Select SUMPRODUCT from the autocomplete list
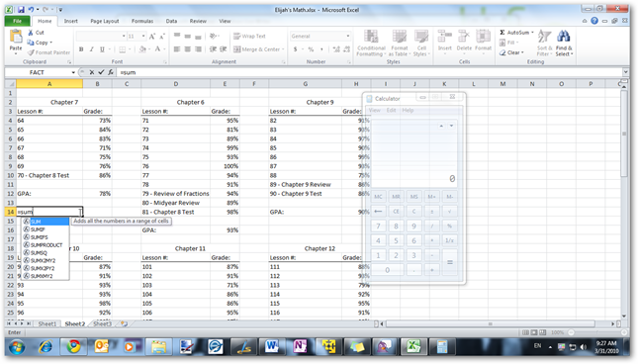Screen dimensions: 638x364 click(x=46, y=245)
